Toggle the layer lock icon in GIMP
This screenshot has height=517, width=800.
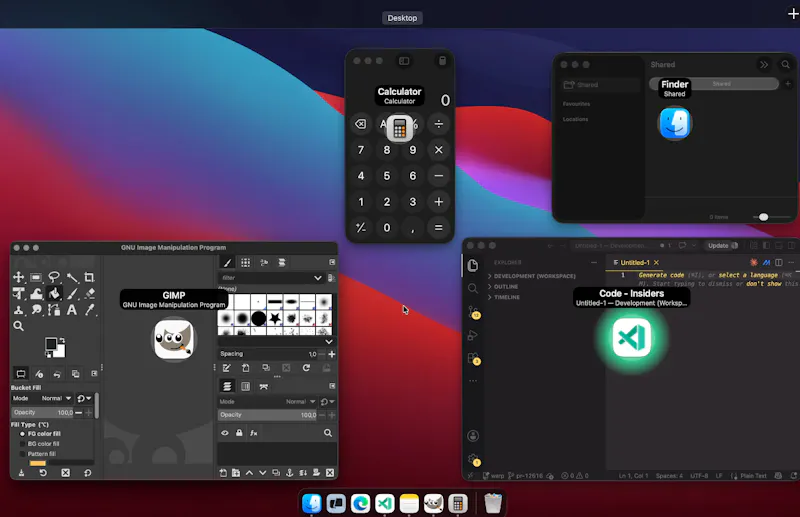tap(239, 433)
